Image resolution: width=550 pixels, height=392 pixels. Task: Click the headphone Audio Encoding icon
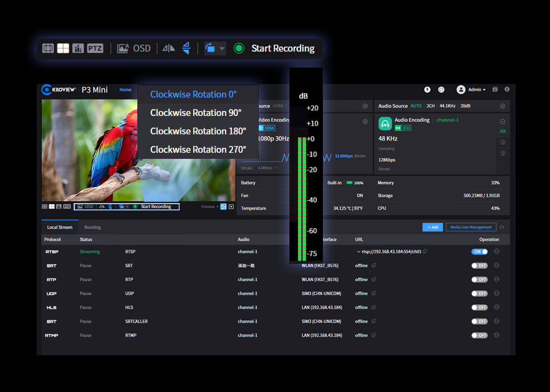pos(386,123)
